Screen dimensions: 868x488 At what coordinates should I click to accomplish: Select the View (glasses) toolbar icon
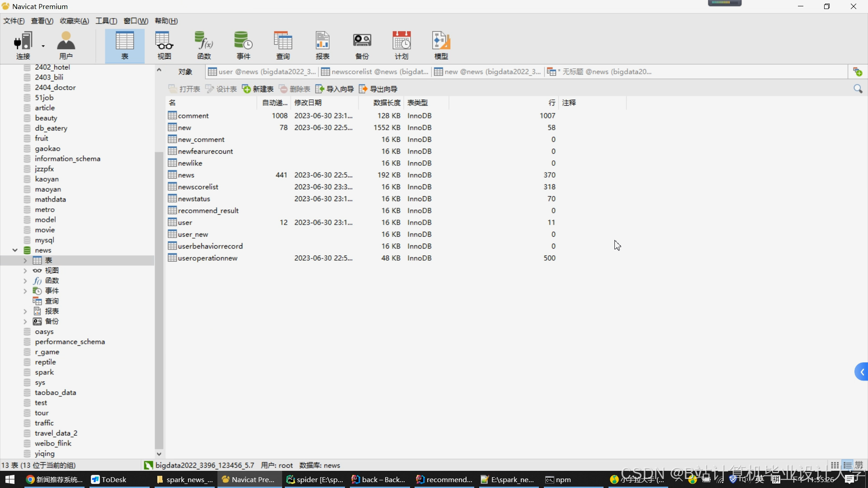click(x=164, y=45)
